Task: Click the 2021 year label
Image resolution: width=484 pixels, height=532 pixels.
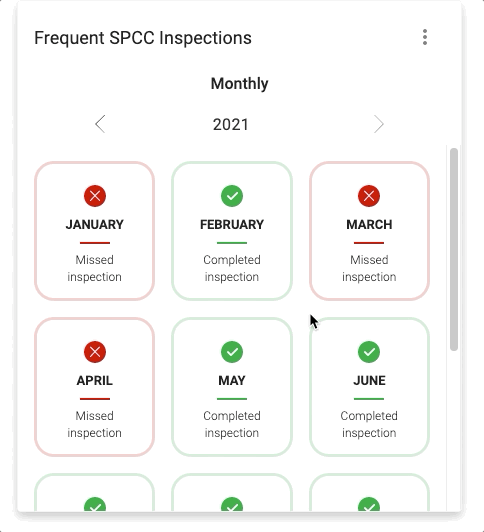Action: pos(231,125)
